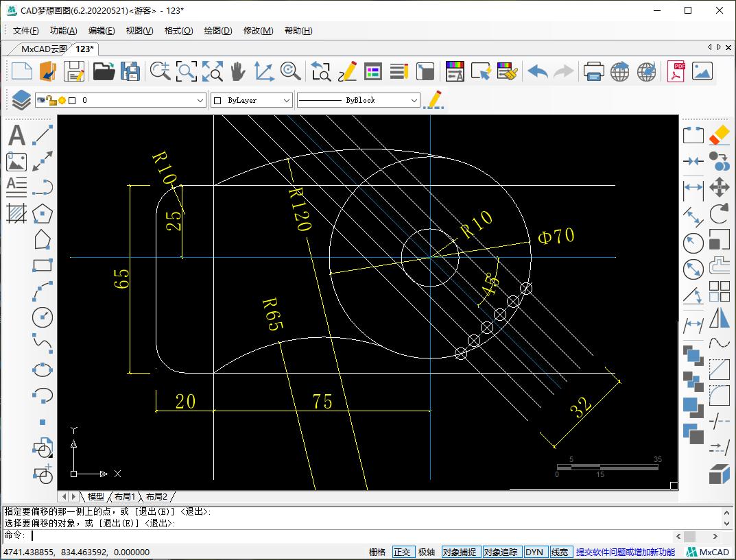Toggle 对象捕捉 object snap
736x560 pixels.
click(460, 552)
